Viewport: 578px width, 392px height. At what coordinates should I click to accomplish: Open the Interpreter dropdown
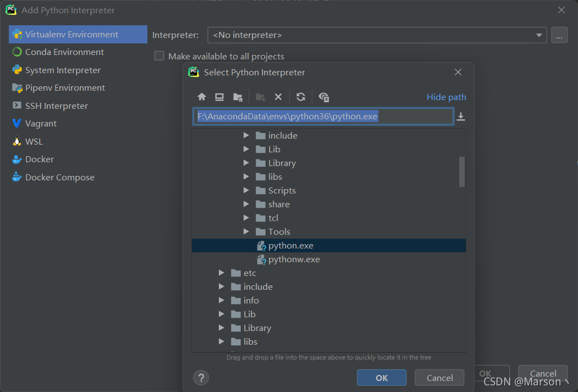pyautogui.click(x=539, y=35)
